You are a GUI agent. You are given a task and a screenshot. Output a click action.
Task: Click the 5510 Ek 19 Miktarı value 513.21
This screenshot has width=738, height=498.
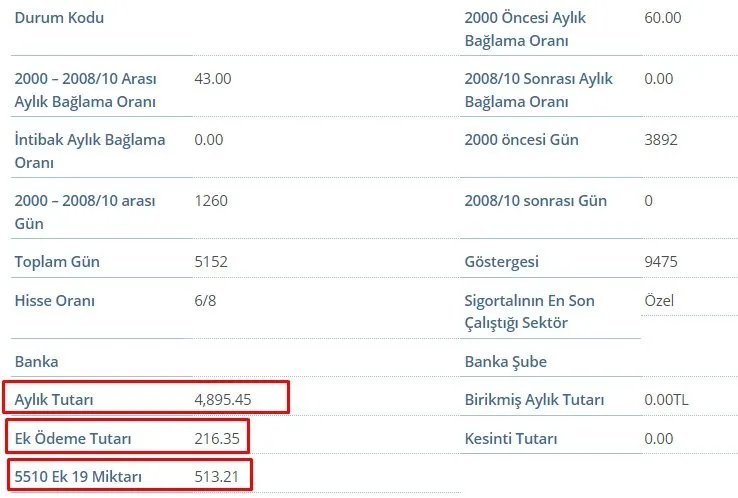pyautogui.click(x=217, y=476)
